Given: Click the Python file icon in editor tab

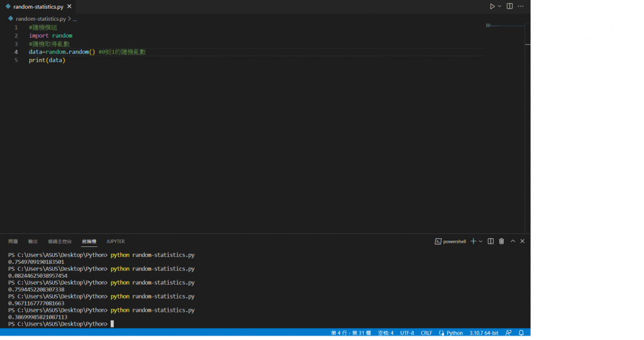Looking at the screenshot, I should pos(8,6).
